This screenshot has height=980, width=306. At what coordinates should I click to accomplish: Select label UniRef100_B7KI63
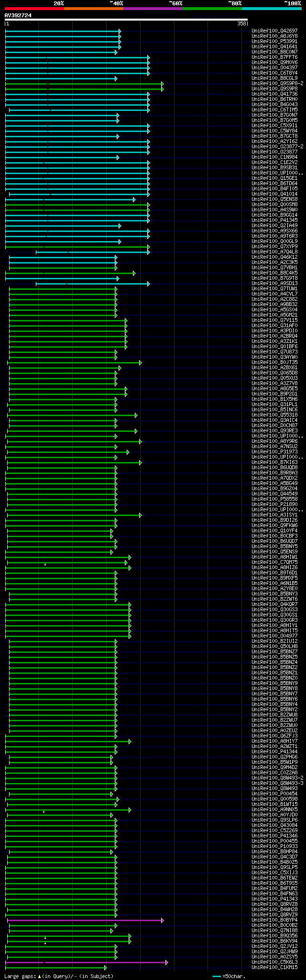click(274, 462)
